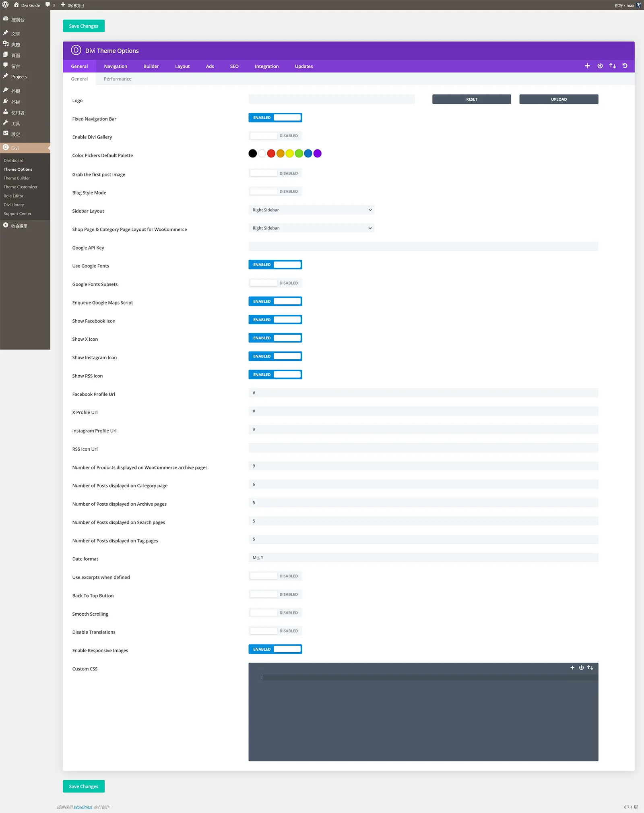Toggle Show Facebook Icon switch
The height and width of the screenshot is (813, 644).
275,320
